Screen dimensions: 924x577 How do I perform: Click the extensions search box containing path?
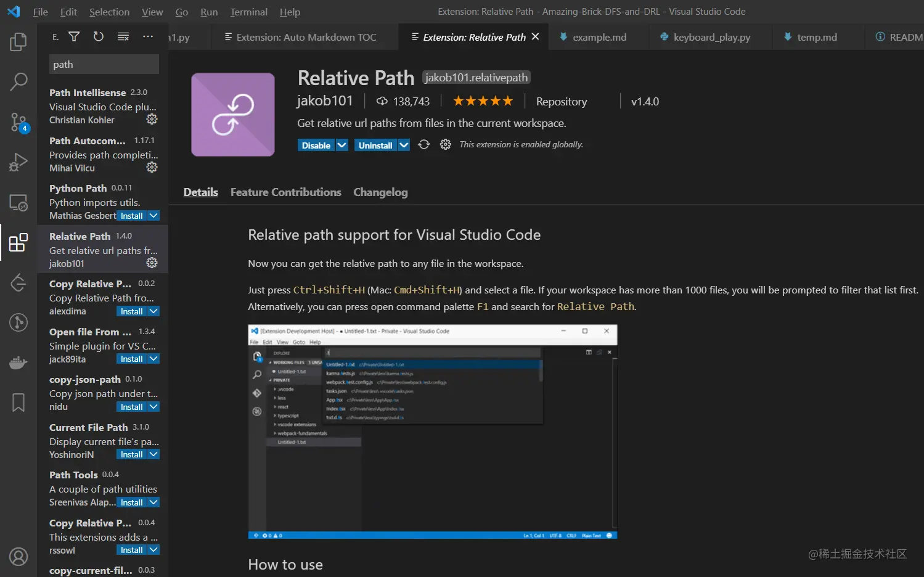click(x=104, y=64)
